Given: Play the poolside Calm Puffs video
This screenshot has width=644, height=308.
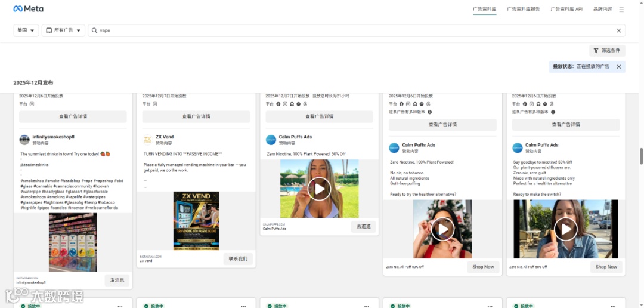Looking at the screenshot, I should [x=319, y=189].
